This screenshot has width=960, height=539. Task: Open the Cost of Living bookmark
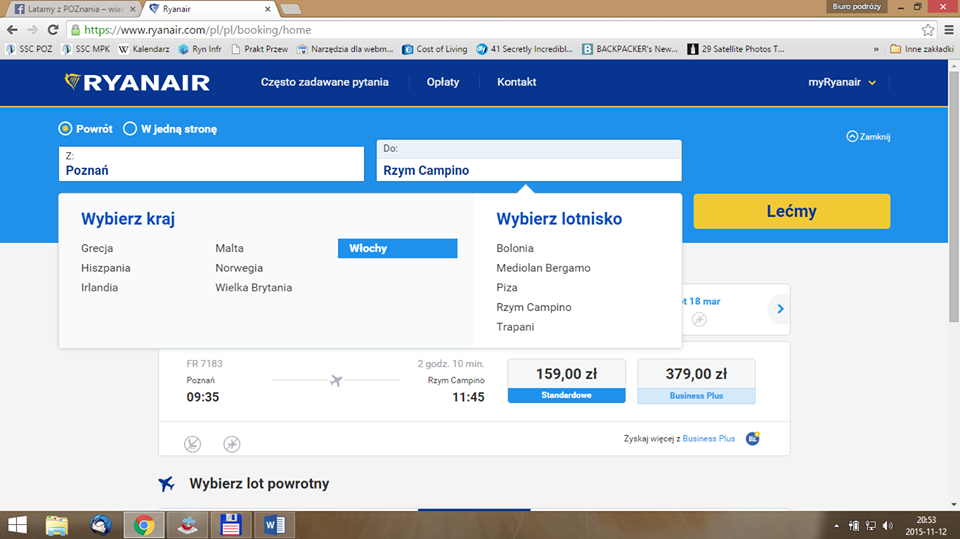click(x=435, y=49)
